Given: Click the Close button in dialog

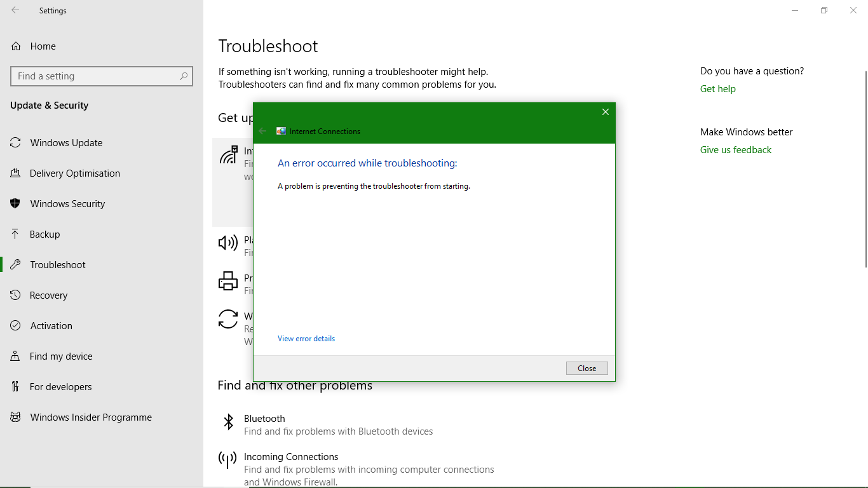Looking at the screenshot, I should [x=587, y=369].
